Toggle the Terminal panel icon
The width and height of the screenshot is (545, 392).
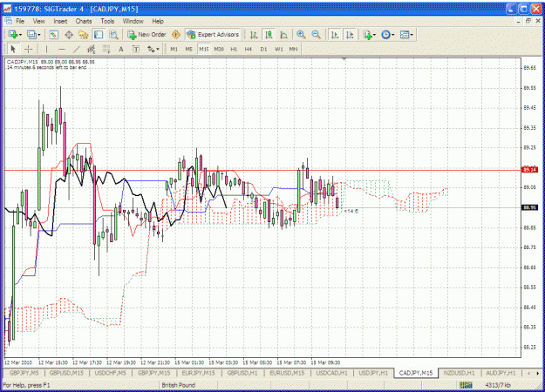pyautogui.click(x=99, y=35)
